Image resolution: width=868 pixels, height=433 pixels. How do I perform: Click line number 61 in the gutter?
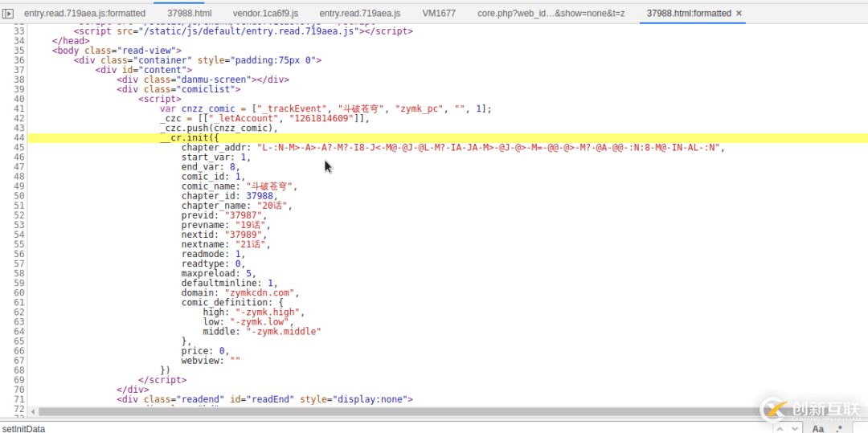pos(19,303)
